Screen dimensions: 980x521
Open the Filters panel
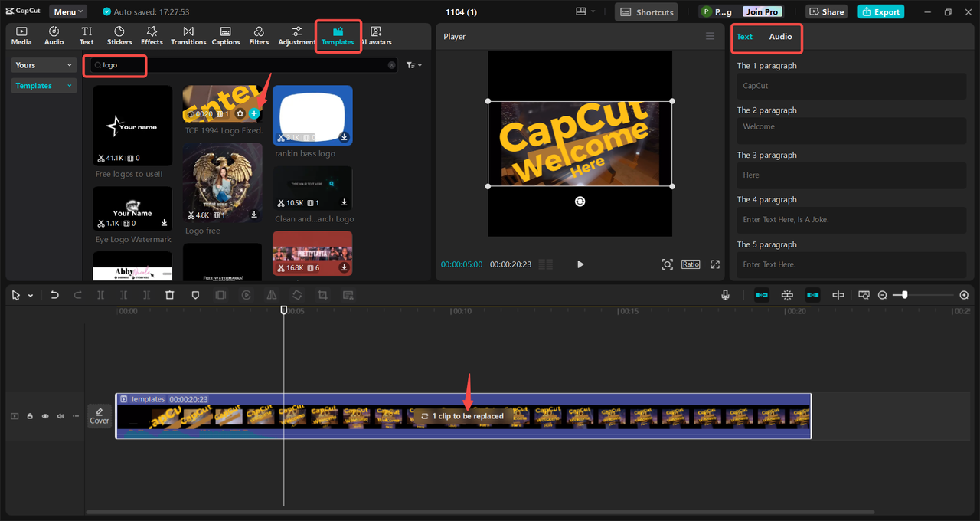(259, 35)
